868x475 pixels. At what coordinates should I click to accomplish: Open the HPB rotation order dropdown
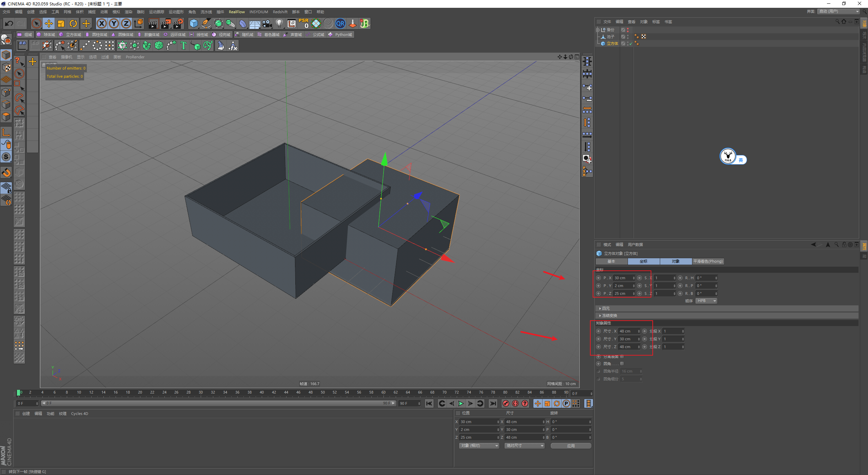(x=706, y=301)
